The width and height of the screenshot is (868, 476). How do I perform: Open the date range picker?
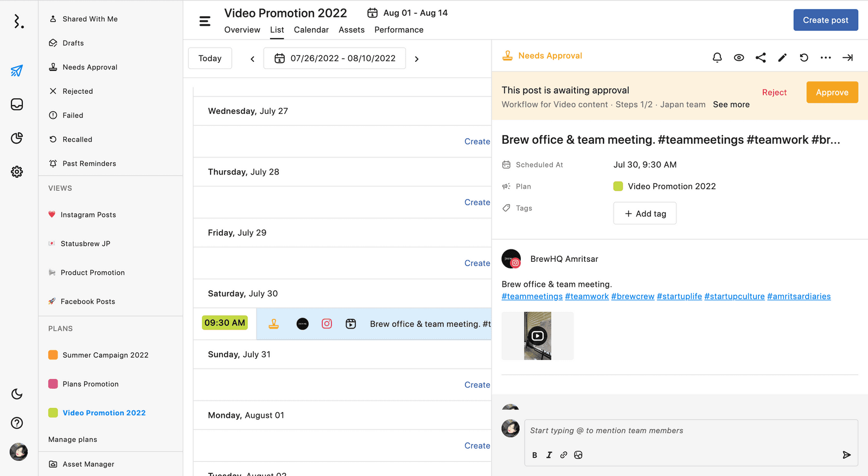pos(335,59)
